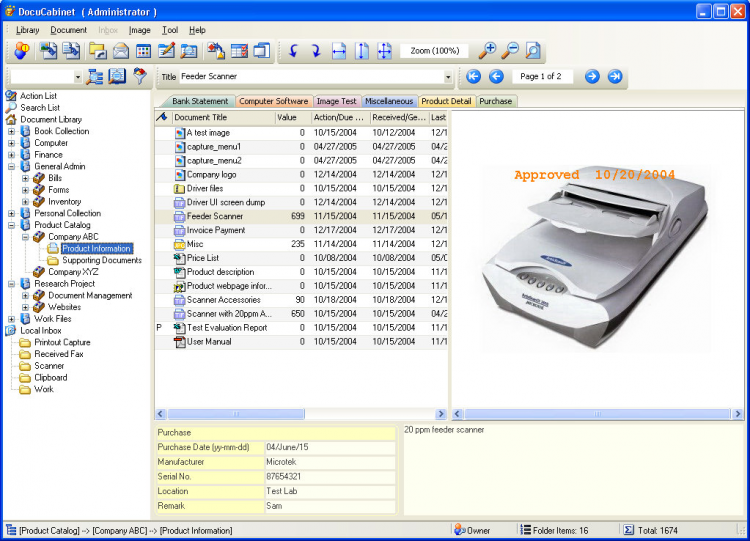Switch to the Bank Statement tab
This screenshot has width=750, height=541.
click(200, 101)
